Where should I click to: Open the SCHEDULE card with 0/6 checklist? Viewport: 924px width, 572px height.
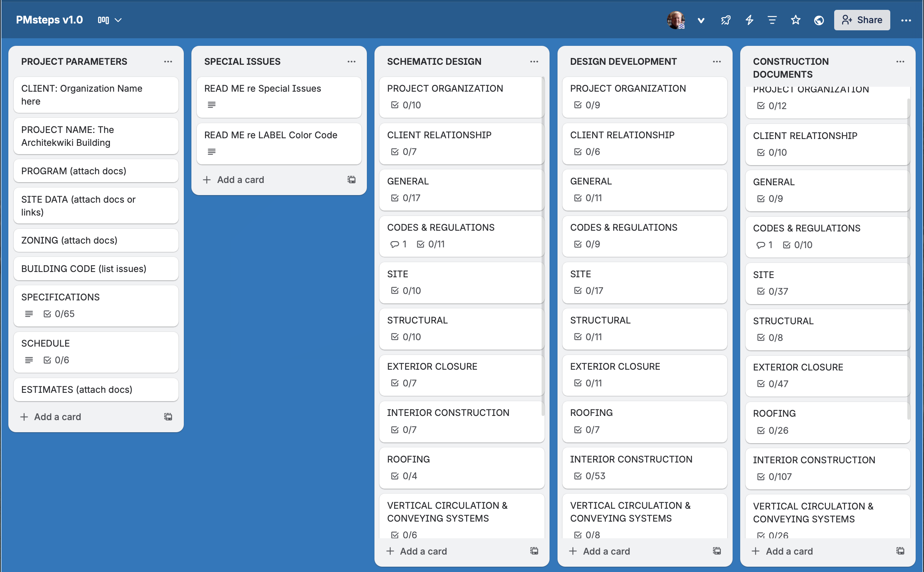tap(96, 352)
